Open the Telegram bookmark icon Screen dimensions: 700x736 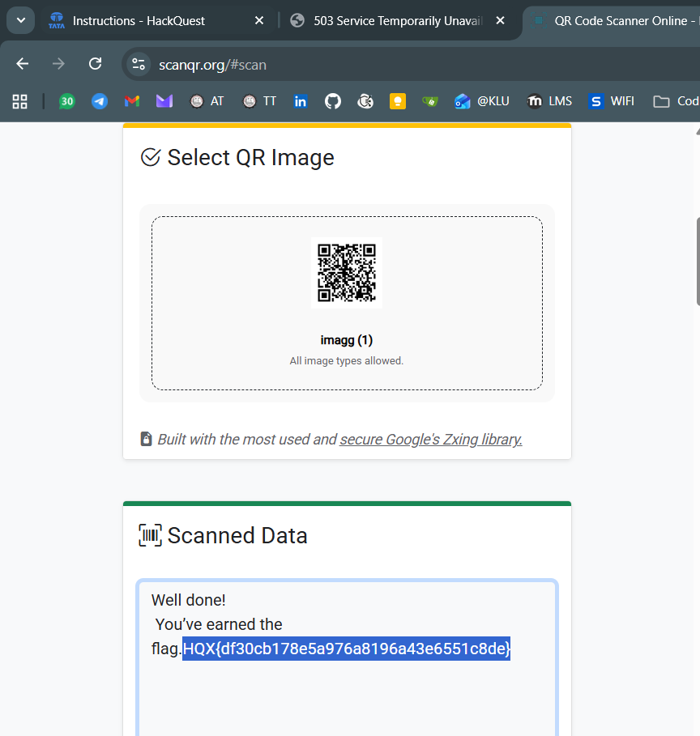click(100, 101)
